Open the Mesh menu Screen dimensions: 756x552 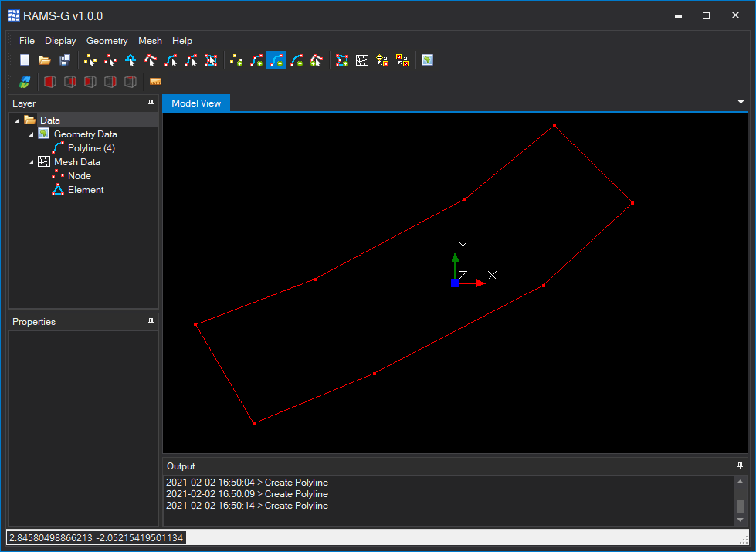(150, 41)
